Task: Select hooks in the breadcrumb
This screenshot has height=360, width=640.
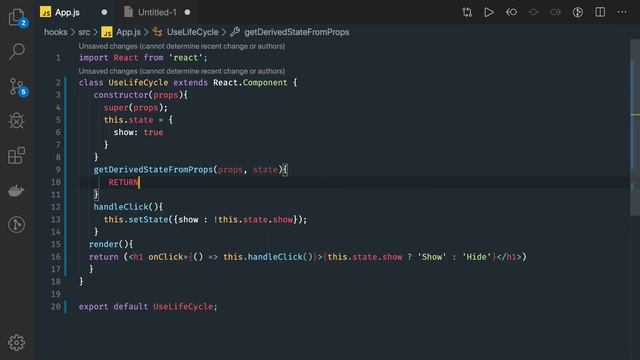Action: tap(56, 32)
